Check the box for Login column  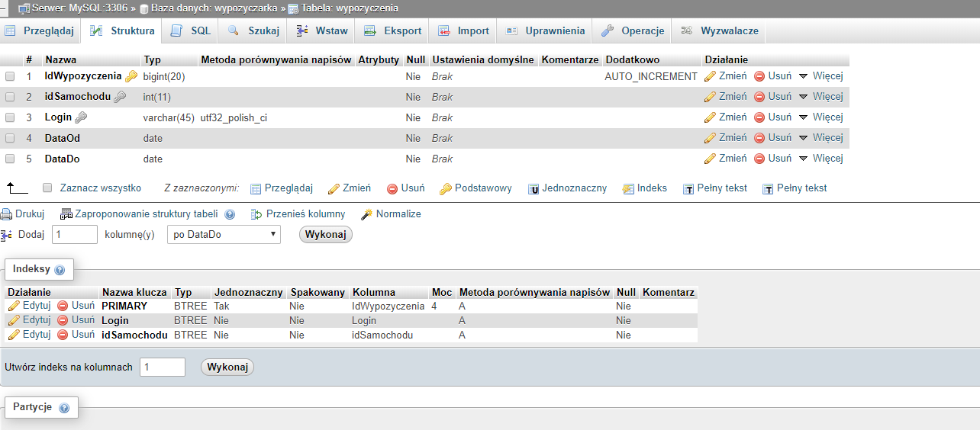[x=10, y=117]
